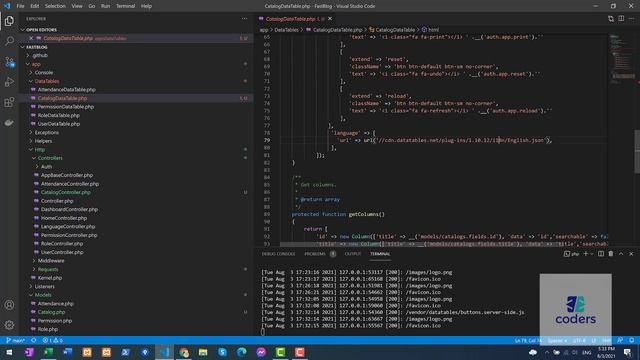Open errors and warnings count in status bar
Image resolution: width=640 pixels, height=360 pixels.
coord(52,340)
